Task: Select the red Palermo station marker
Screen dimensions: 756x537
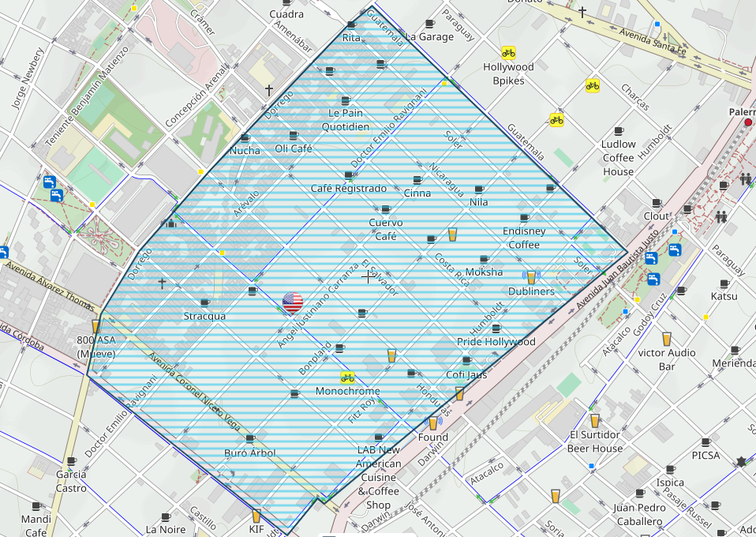Action: (x=748, y=122)
